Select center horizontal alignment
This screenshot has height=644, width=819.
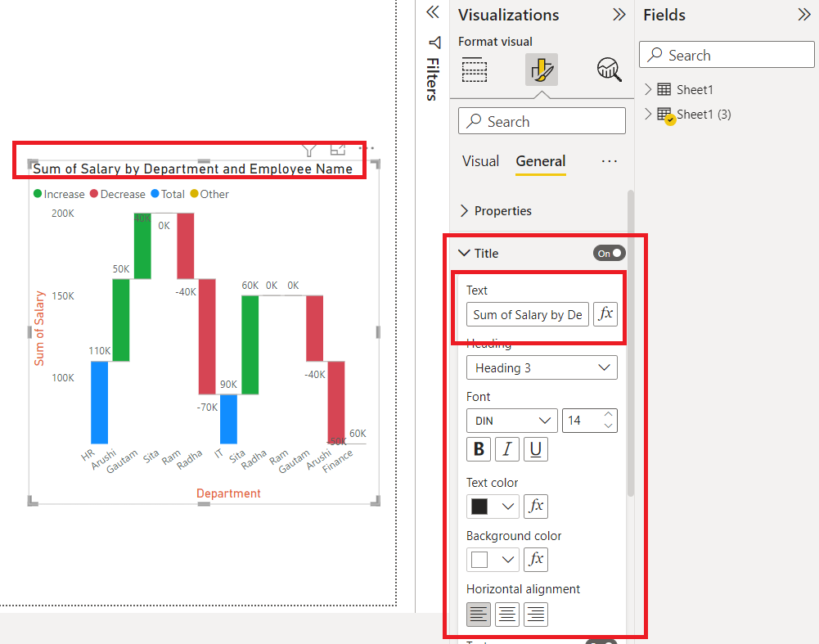pyautogui.click(x=506, y=614)
